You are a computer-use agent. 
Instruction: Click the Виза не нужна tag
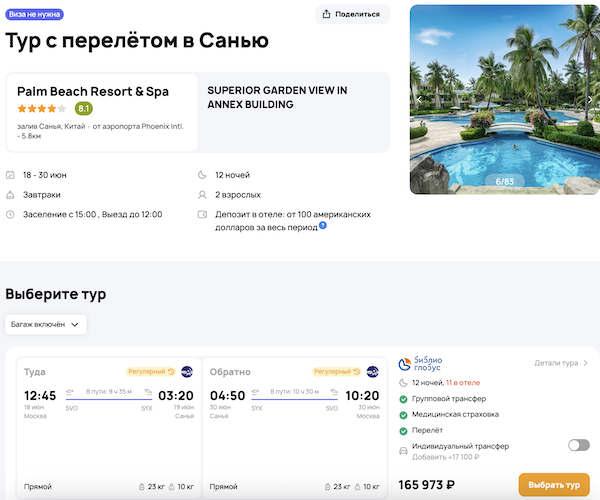pyautogui.click(x=37, y=13)
